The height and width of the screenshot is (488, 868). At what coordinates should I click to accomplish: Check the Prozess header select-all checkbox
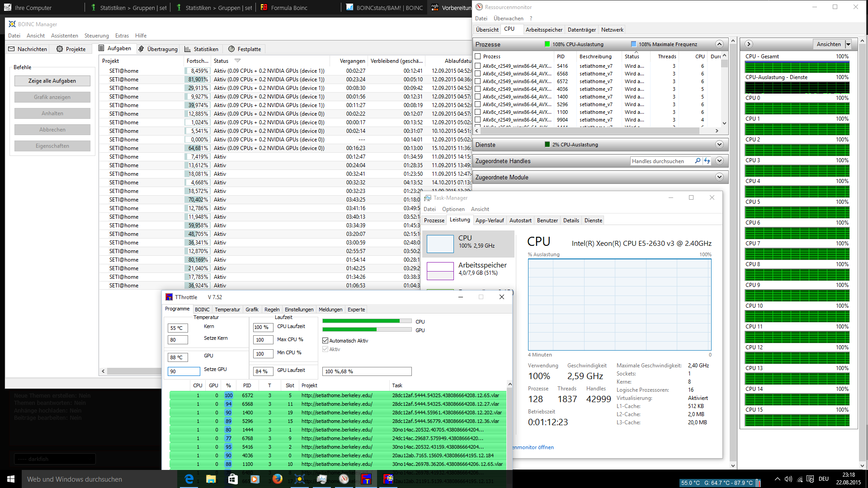(477, 56)
